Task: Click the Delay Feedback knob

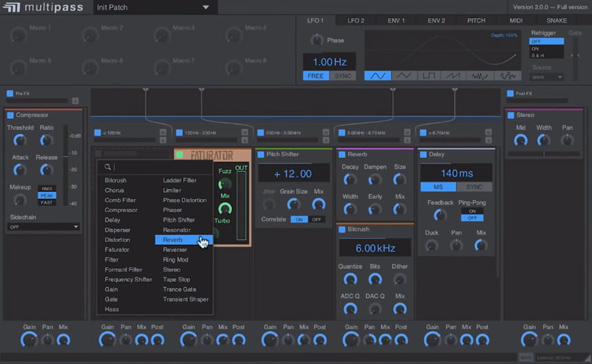Action: 440,215
